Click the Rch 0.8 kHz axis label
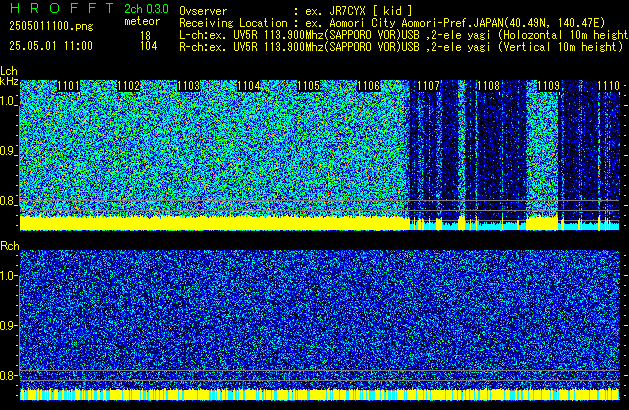The image size is (629, 410). point(8,375)
